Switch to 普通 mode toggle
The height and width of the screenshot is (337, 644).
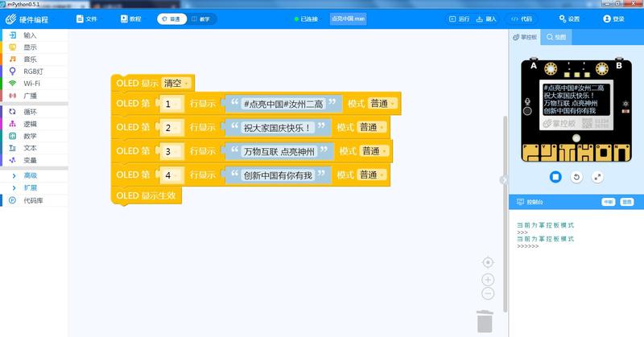pyautogui.click(x=171, y=18)
